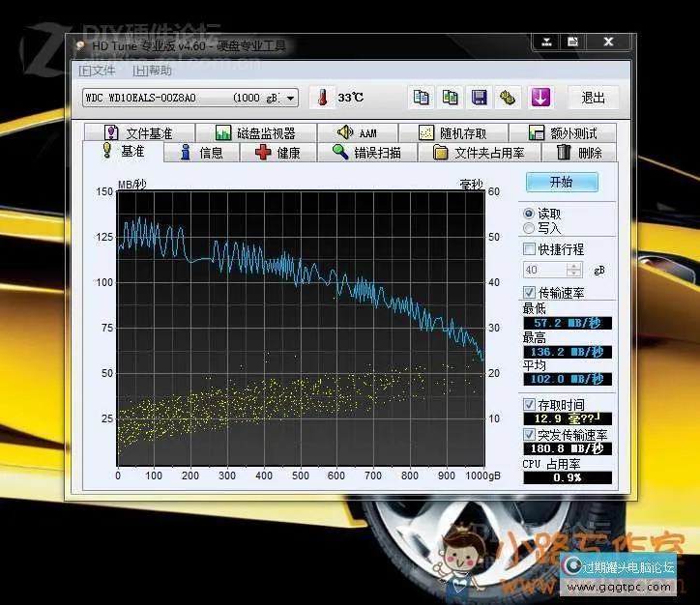Click the copy text to clipboard icon
The image size is (700, 605).
421,98
